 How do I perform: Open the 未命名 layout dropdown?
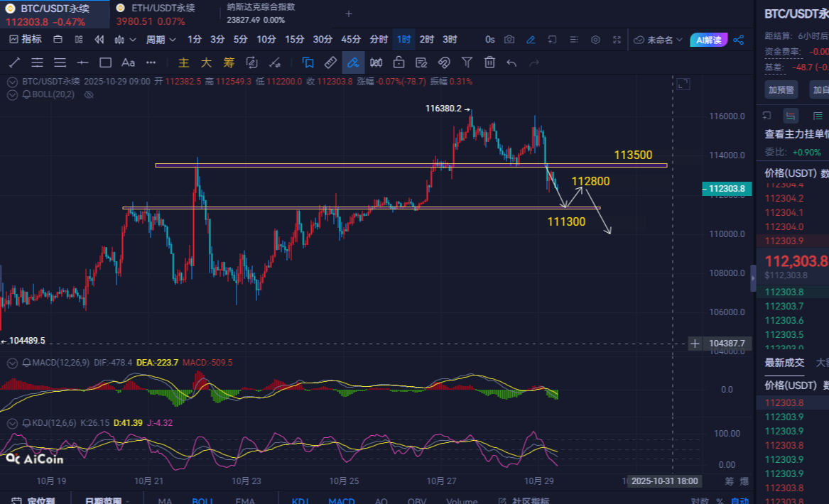(x=659, y=40)
